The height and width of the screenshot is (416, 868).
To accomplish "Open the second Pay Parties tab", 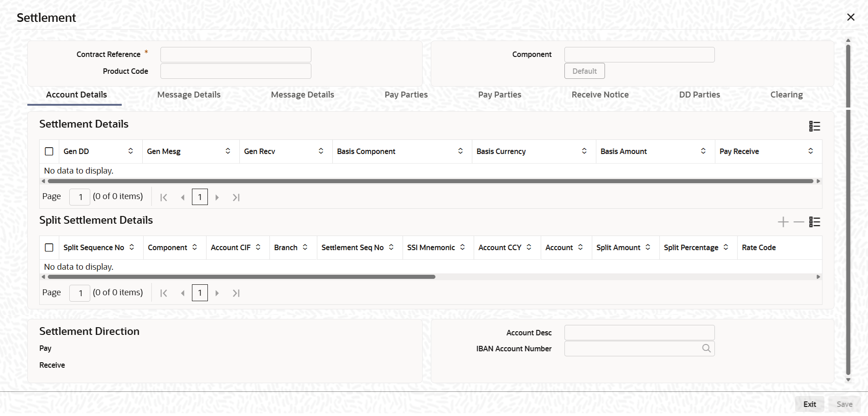I will 500,95.
